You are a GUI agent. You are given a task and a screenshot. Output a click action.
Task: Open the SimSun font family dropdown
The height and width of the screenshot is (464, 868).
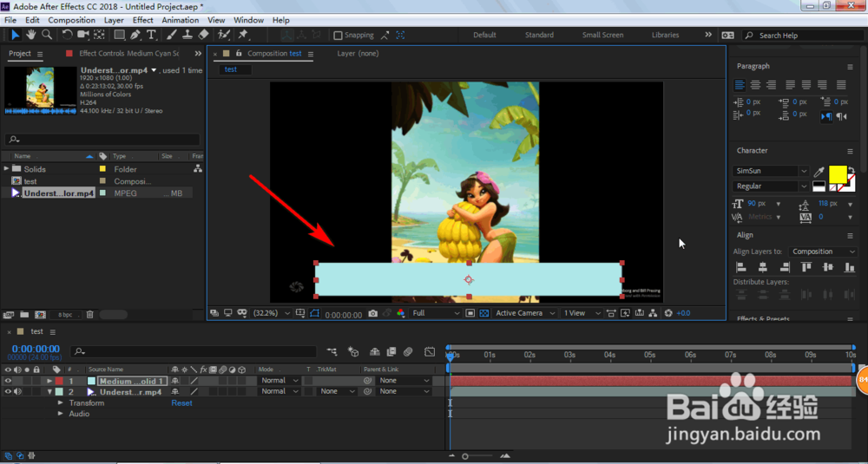(771, 172)
